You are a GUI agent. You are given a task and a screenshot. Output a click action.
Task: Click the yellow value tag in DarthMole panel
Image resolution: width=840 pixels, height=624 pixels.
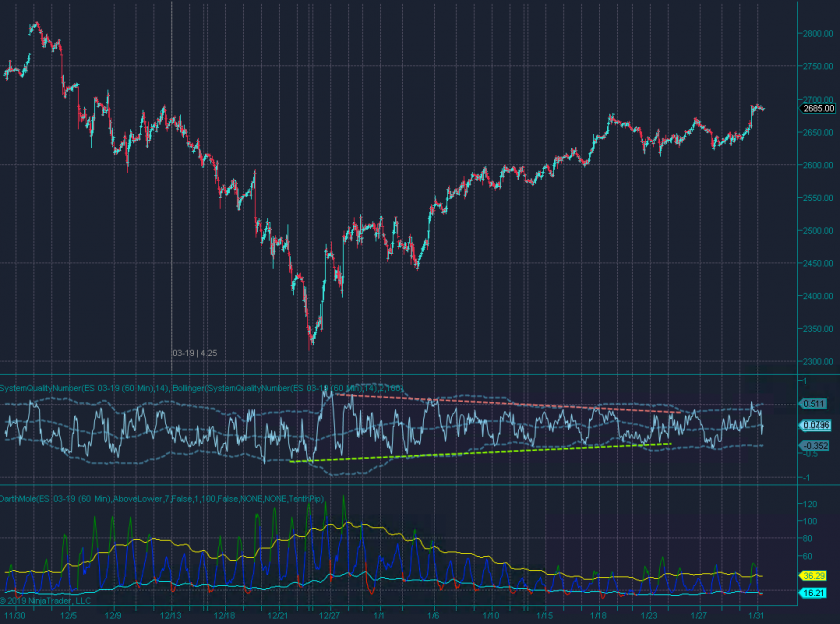pyautogui.click(x=815, y=576)
